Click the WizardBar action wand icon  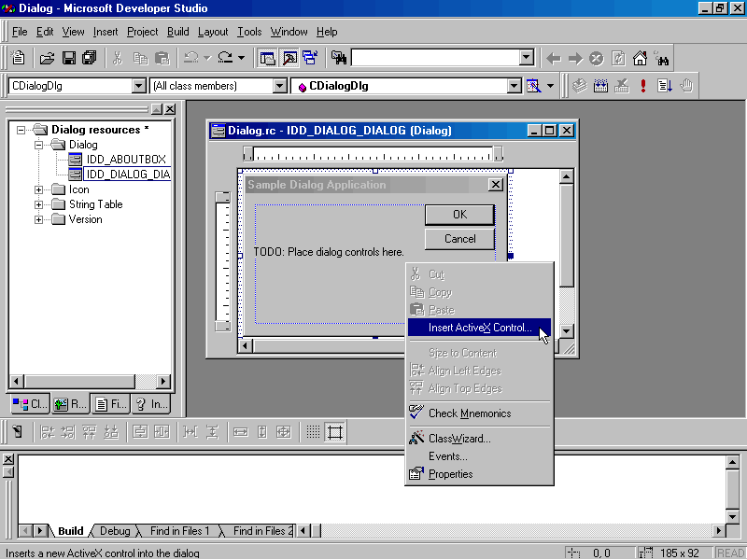533,86
